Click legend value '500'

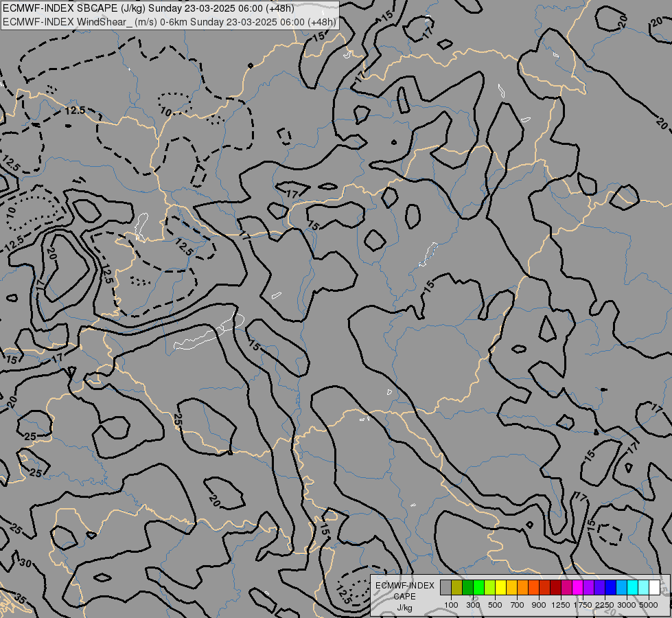pos(495,605)
